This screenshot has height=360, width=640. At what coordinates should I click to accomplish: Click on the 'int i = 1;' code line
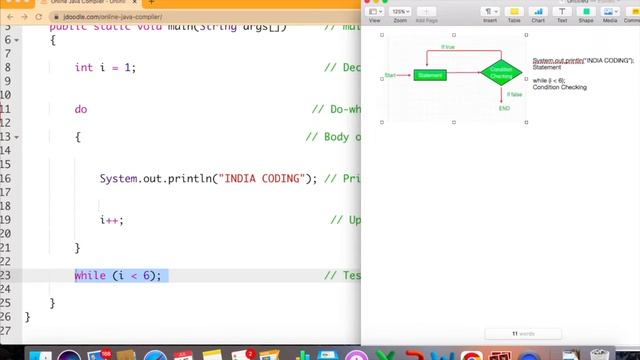pyautogui.click(x=105, y=67)
